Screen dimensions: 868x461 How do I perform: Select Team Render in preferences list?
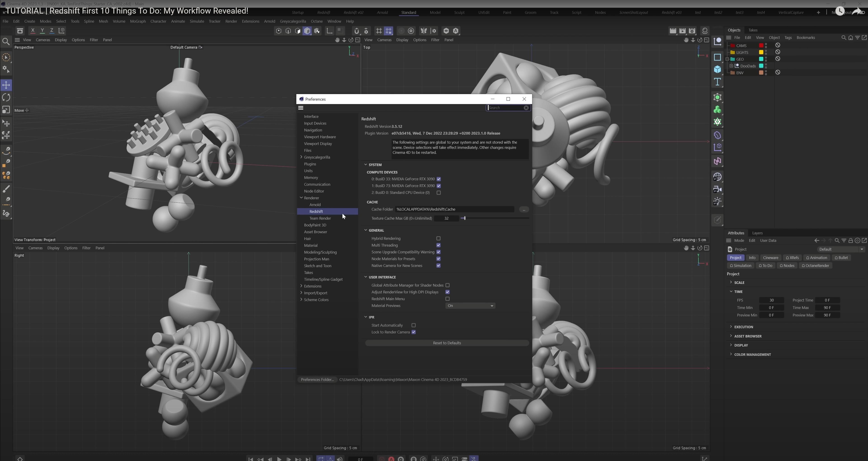point(320,218)
